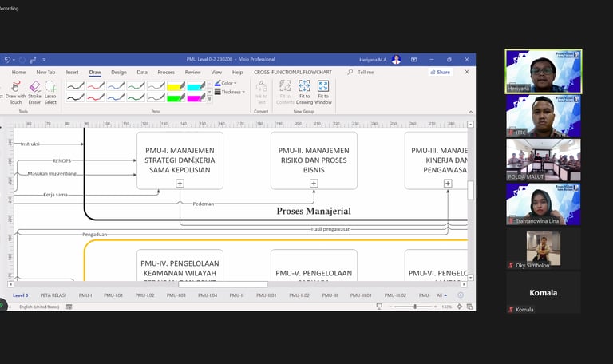
Task: Open the Review ribbon tab
Action: (x=192, y=73)
